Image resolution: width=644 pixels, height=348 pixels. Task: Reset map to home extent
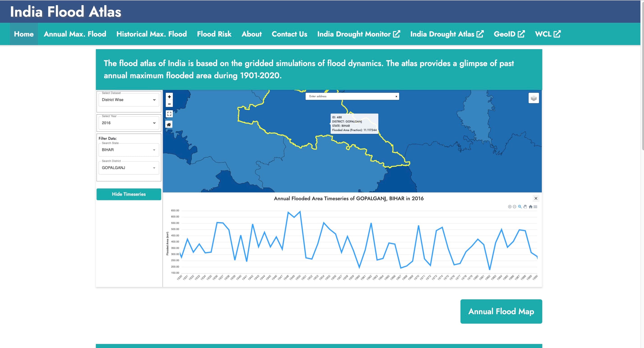pos(169,124)
